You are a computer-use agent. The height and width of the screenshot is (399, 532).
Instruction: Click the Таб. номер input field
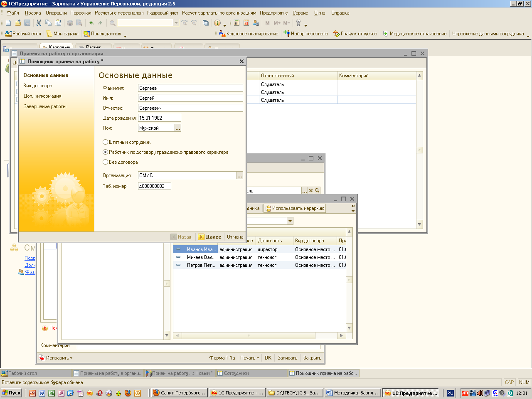point(155,186)
